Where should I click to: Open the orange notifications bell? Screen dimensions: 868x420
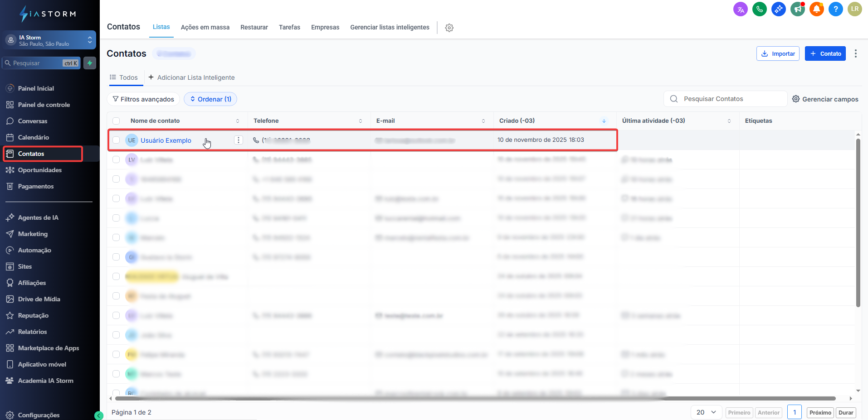point(816,9)
